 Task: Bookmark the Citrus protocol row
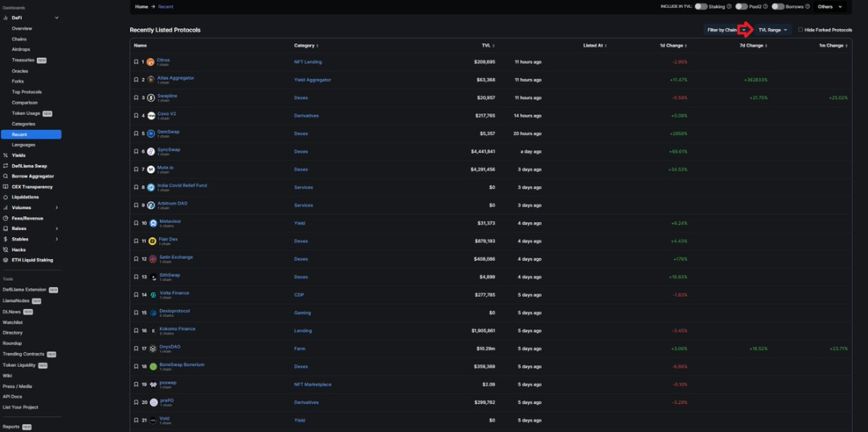pyautogui.click(x=136, y=62)
